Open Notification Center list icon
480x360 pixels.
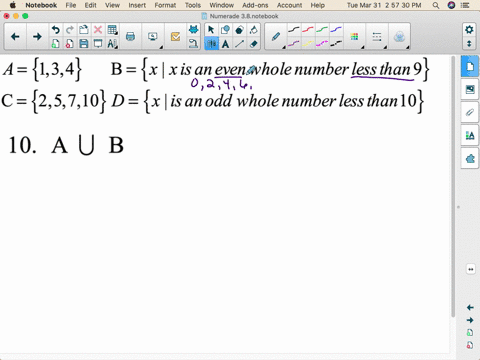pos(465,5)
